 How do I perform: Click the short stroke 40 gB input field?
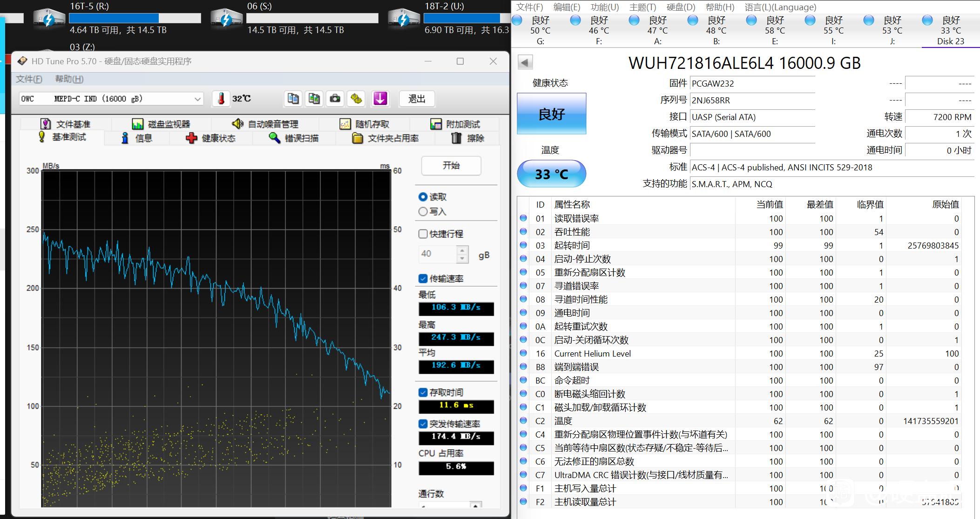[x=438, y=254]
